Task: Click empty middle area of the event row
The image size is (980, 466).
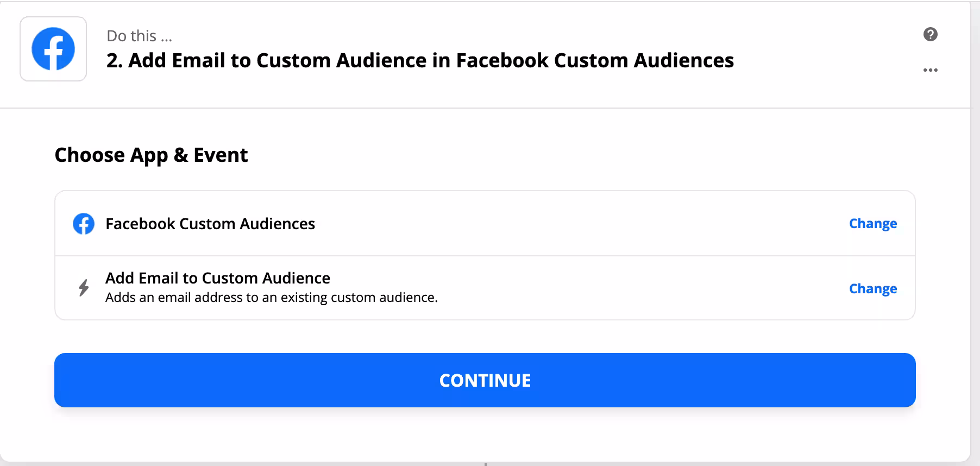Action: (x=625, y=288)
